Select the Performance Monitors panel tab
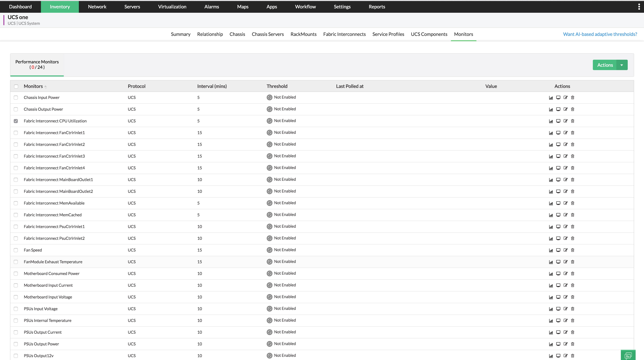This screenshot has height=360, width=644. (x=37, y=64)
